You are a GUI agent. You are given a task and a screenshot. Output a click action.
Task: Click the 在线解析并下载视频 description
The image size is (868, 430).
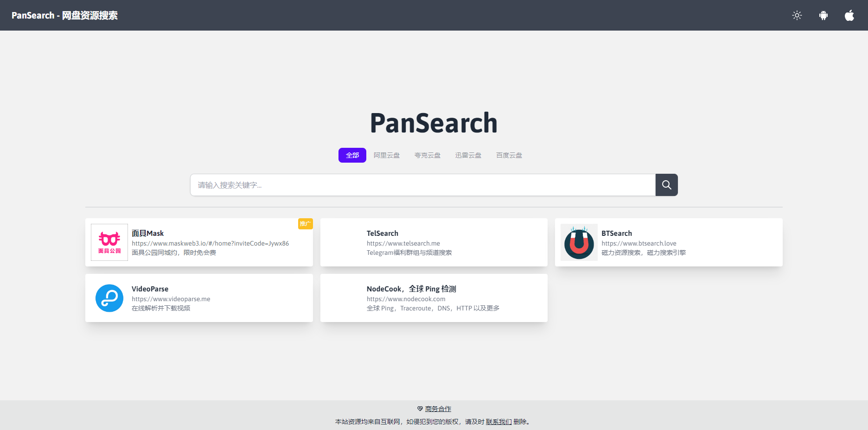[161, 308]
